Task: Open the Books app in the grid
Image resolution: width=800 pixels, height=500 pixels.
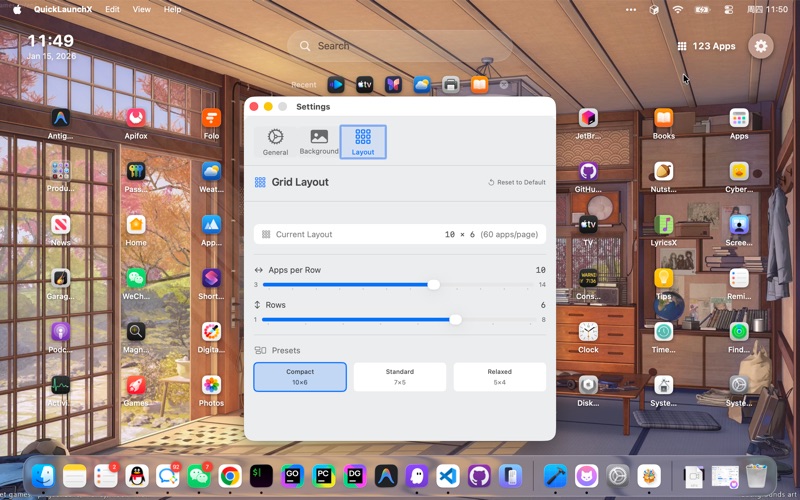Action: tap(663, 118)
